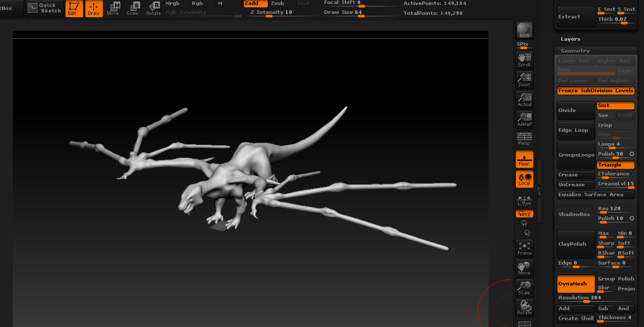Click the Frame view icon
644x327 pixels.
point(524,248)
